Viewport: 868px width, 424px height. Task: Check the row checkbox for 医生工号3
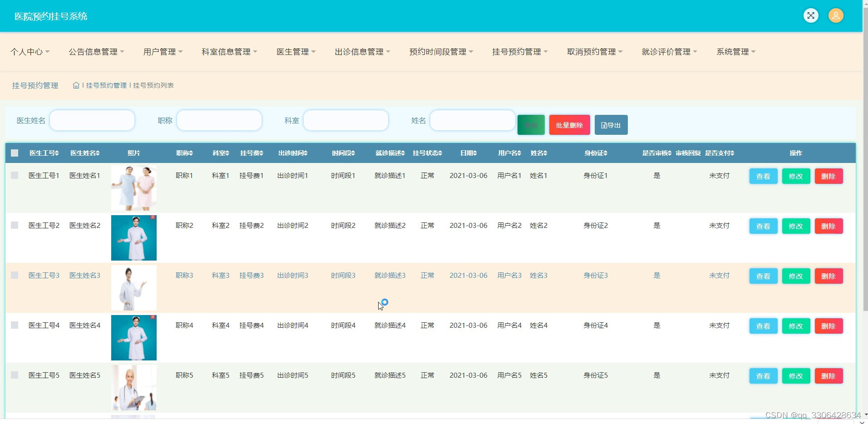point(15,275)
